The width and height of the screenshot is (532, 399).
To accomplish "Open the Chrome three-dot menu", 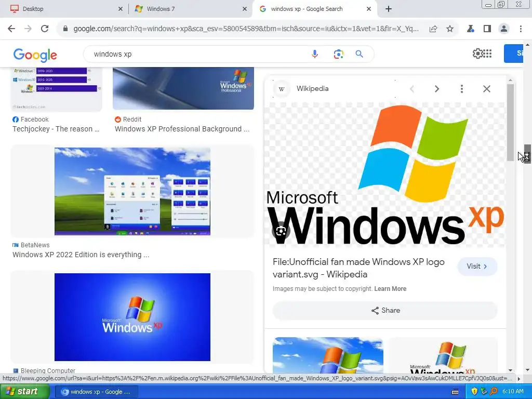I will [521, 29].
